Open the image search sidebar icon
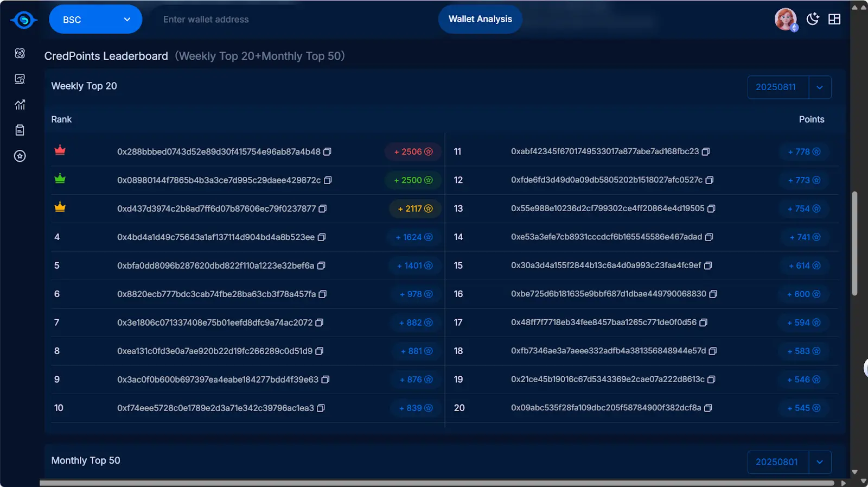The image size is (868, 487). point(20,79)
